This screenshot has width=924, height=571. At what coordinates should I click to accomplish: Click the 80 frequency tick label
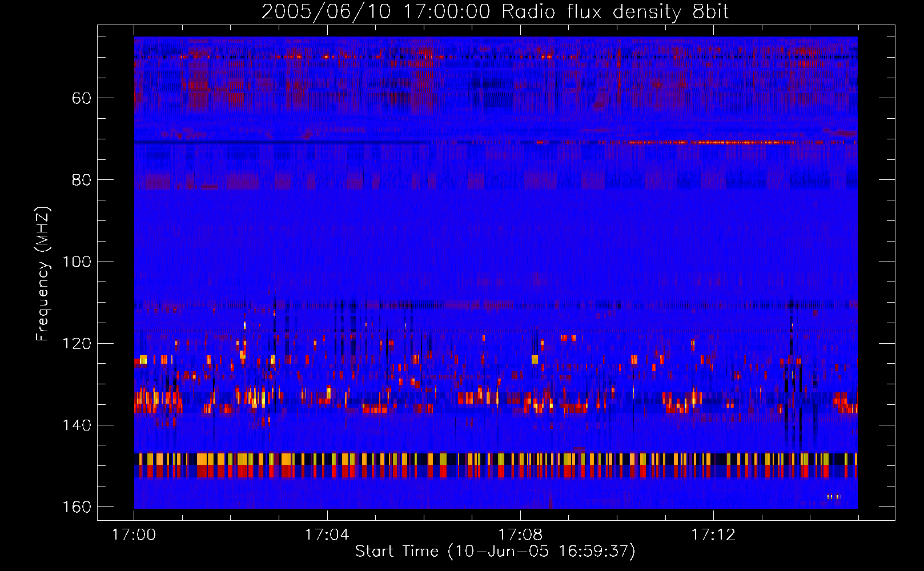82,180
